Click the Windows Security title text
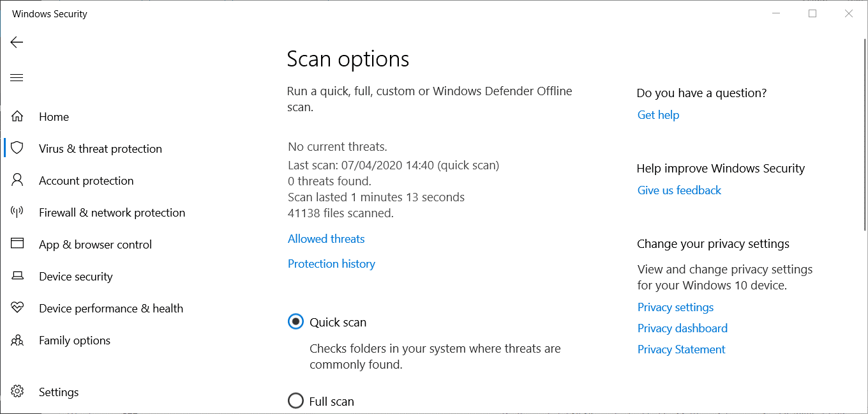This screenshot has width=868, height=414. pos(50,13)
